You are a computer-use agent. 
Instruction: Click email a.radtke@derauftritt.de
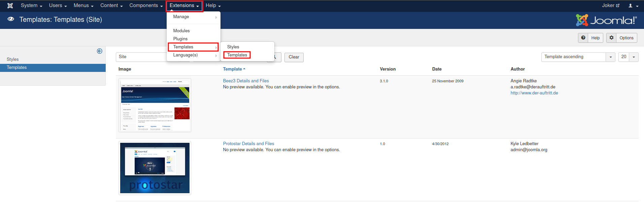coord(533,87)
